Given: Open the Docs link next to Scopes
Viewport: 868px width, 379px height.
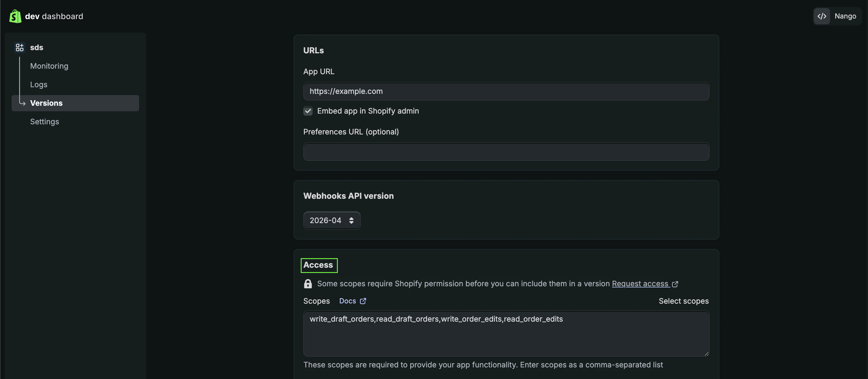Looking at the screenshot, I should point(347,301).
